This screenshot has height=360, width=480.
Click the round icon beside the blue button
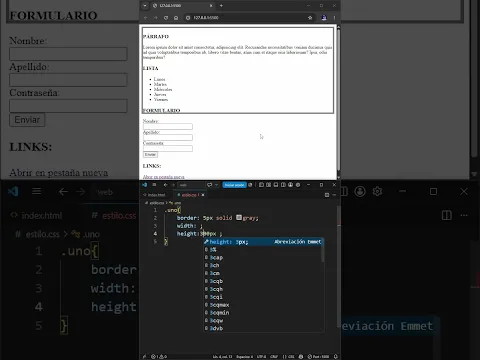coord(250,185)
